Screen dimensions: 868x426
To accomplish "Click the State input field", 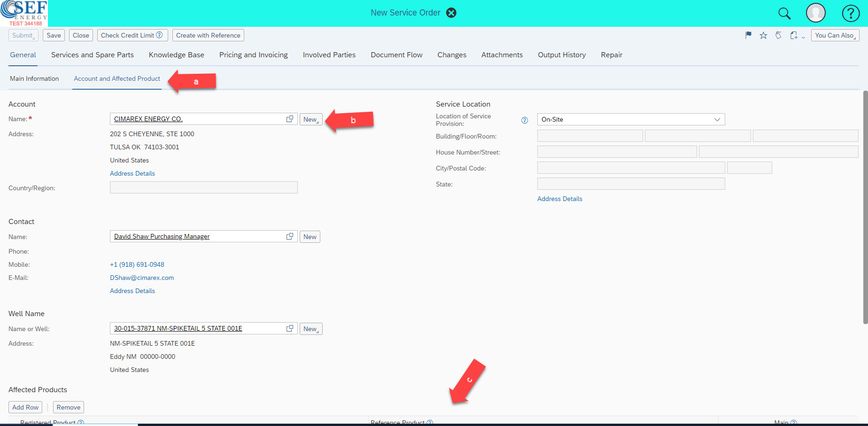I will tap(631, 184).
